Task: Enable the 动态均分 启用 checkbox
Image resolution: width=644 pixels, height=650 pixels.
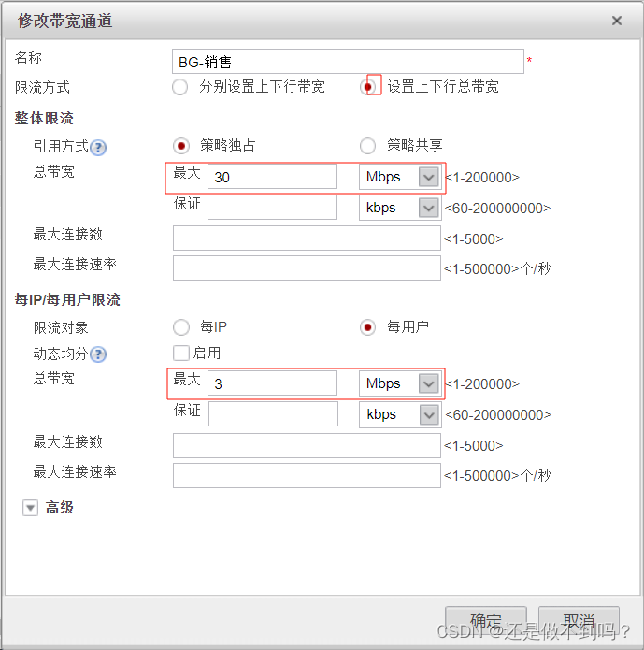Action: [x=181, y=354]
